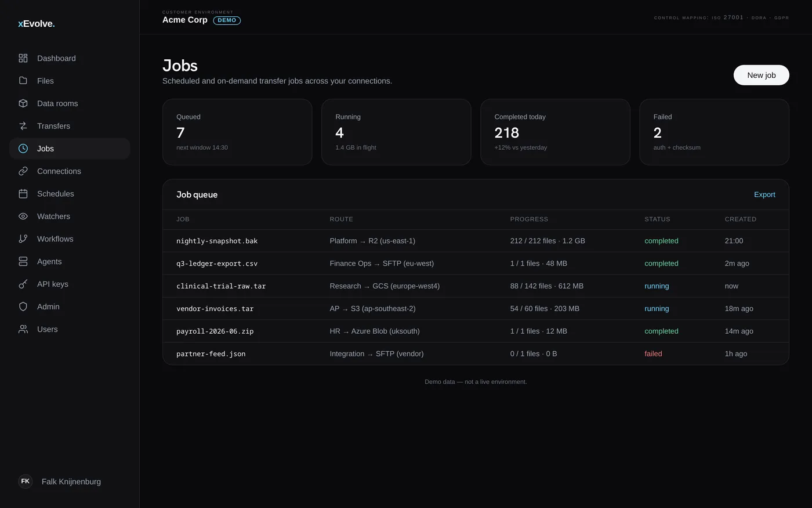Open the Data rooms page
The image size is (812, 508).
tap(70, 103)
